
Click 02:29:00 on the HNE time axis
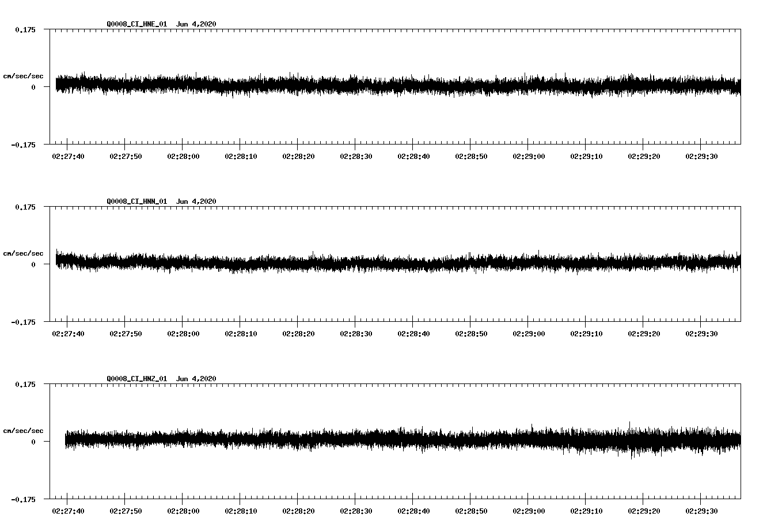click(x=529, y=156)
